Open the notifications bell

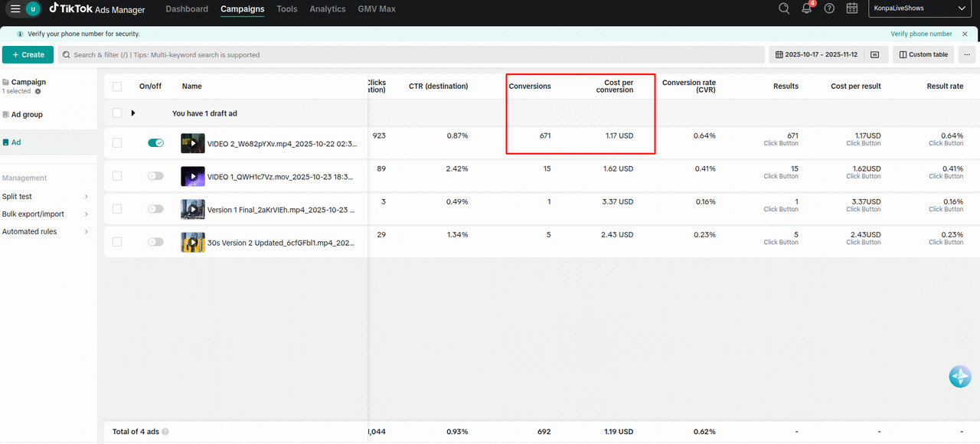pyautogui.click(x=806, y=8)
